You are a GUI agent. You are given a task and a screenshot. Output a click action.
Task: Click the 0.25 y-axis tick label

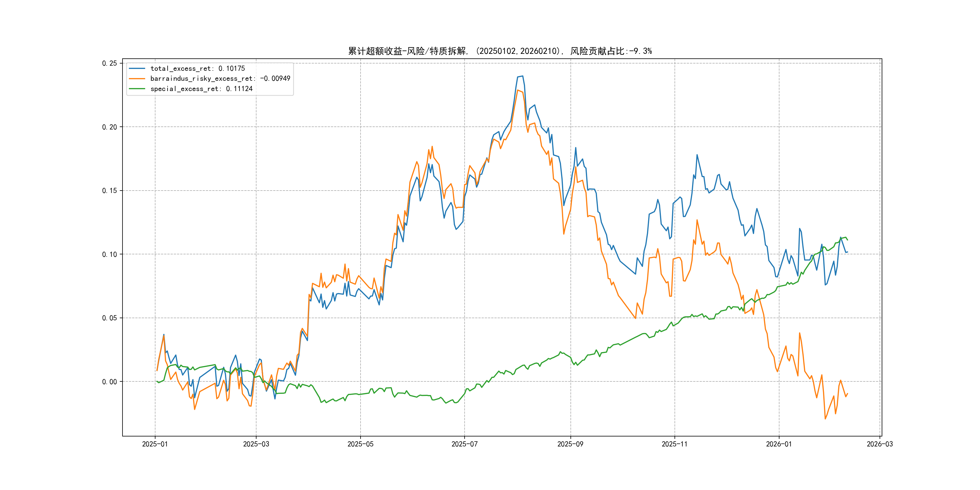click(109, 63)
